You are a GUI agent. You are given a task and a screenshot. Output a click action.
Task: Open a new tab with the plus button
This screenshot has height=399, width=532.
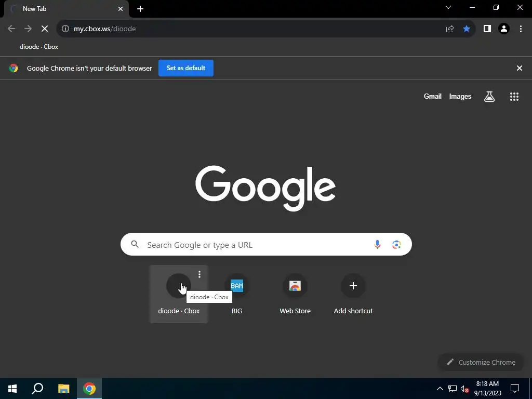(140, 9)
